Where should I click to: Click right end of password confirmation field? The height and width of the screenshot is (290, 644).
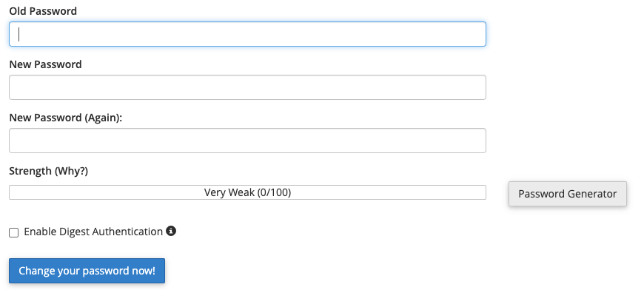click(x=480, y=141)
